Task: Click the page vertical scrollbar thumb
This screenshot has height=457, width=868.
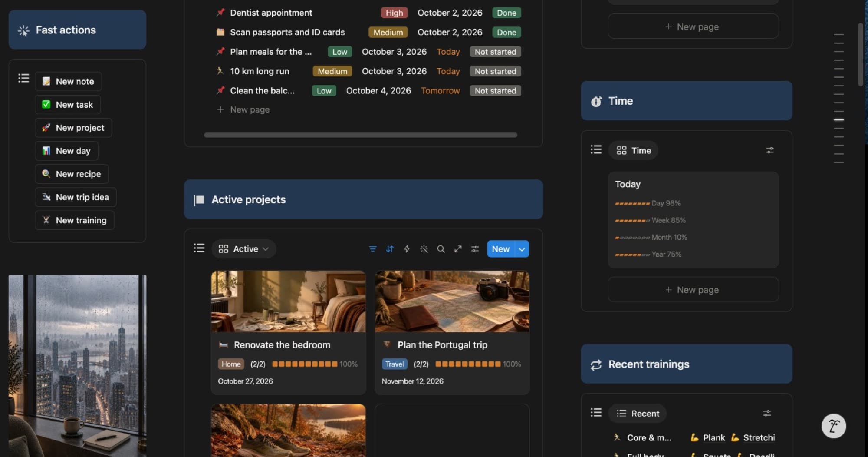Action: pos(861,54)
